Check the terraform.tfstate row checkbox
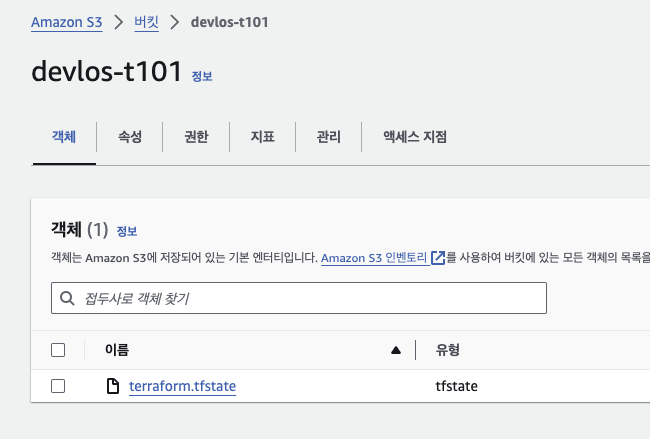Viewport: 650px width, 439px height. [x=58, y=386]
